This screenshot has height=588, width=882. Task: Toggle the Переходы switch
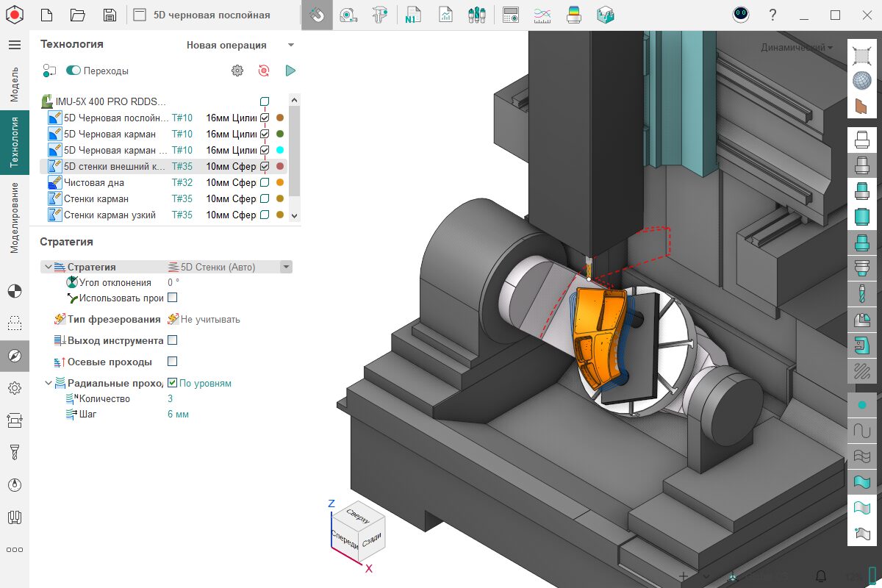(73, 71)
